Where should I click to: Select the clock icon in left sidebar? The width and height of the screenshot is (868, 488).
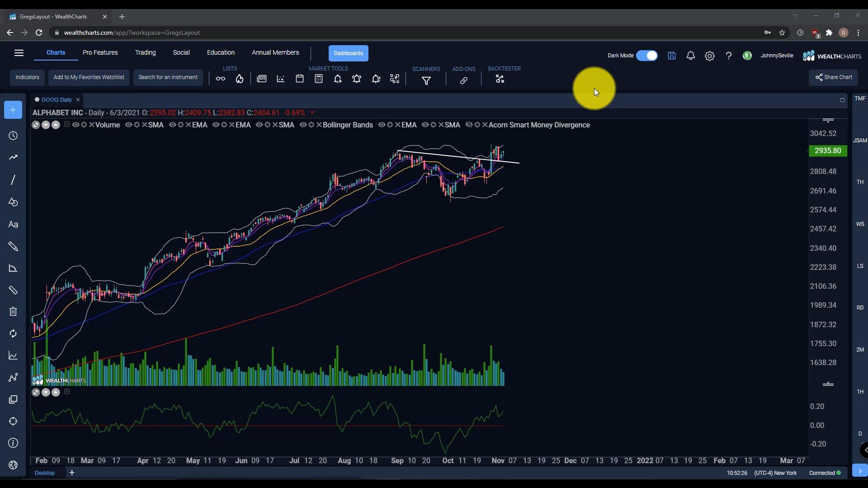13,136
